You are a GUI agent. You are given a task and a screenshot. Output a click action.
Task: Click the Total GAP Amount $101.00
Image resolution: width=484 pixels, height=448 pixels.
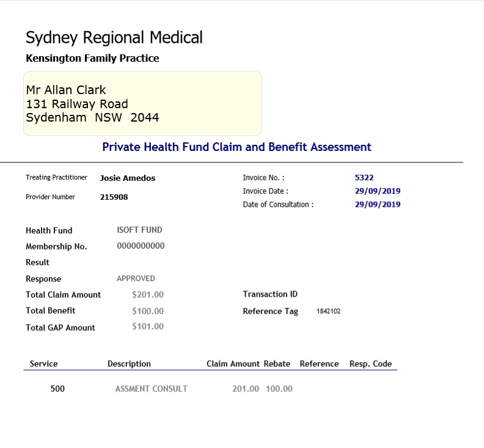(148, 326)
